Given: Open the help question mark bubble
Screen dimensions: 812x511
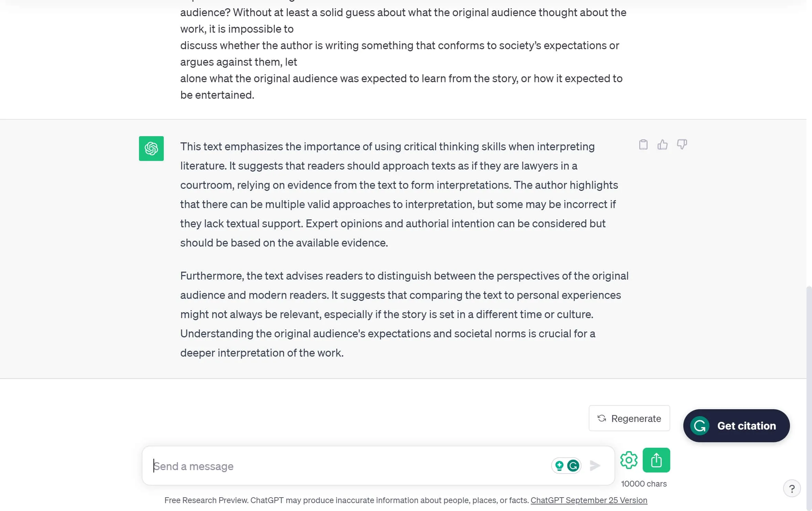Looking at the screenshot, I should tap(792, 488).
